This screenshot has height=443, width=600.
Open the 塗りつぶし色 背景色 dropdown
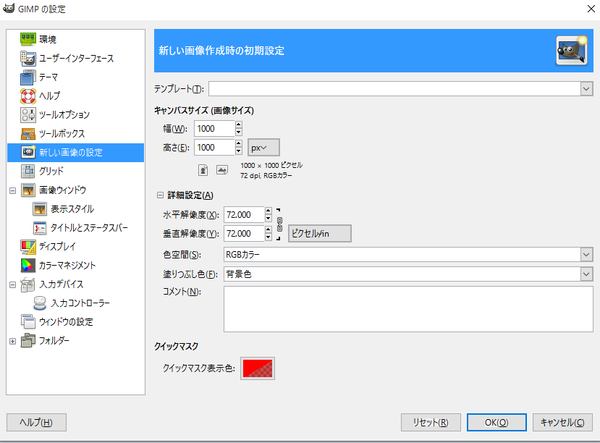[x=408, y=274]
